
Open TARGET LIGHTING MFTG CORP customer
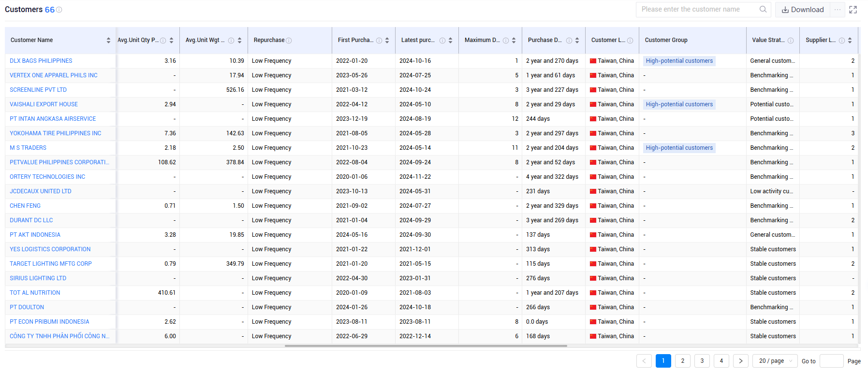coord(51,264)
